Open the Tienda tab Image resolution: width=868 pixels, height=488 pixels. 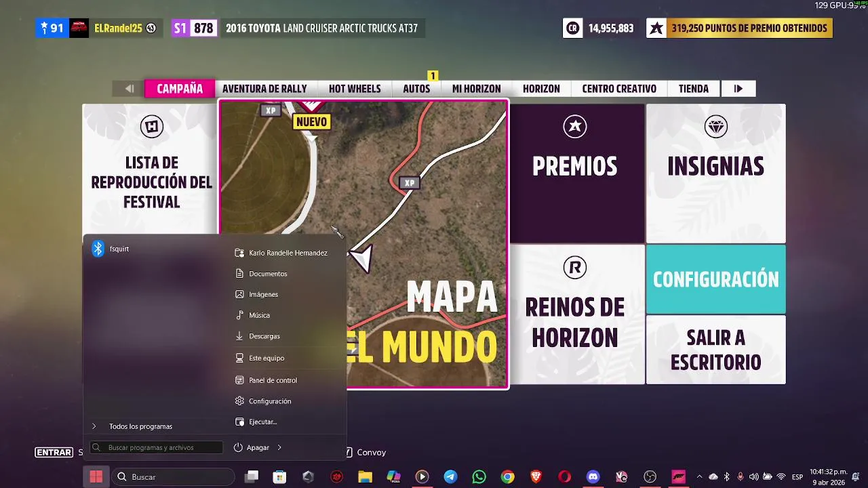click(x=693, y=89)
